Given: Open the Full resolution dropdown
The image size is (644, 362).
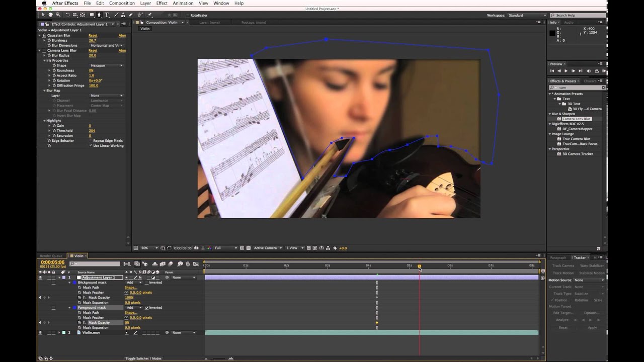Looking at the screenshot, I should point(226,248).
